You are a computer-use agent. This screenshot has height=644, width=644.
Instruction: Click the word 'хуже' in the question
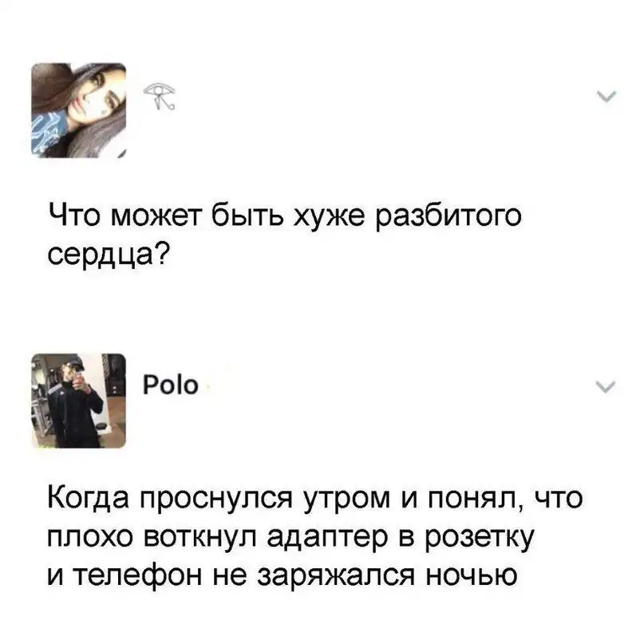point(329,216)
